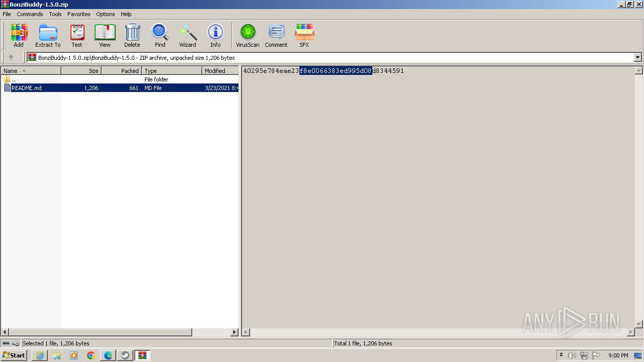Open the Tools menu
This screenshot has height=362, width=644.
(55, 14)
